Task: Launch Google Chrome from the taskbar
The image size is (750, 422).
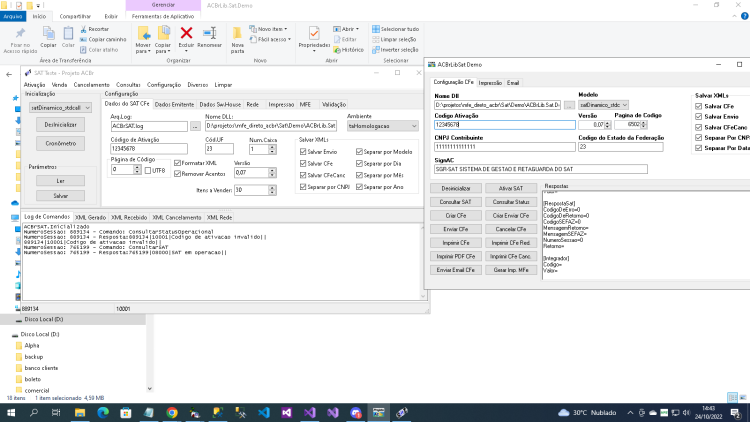Action: click(x=172, y=412)
